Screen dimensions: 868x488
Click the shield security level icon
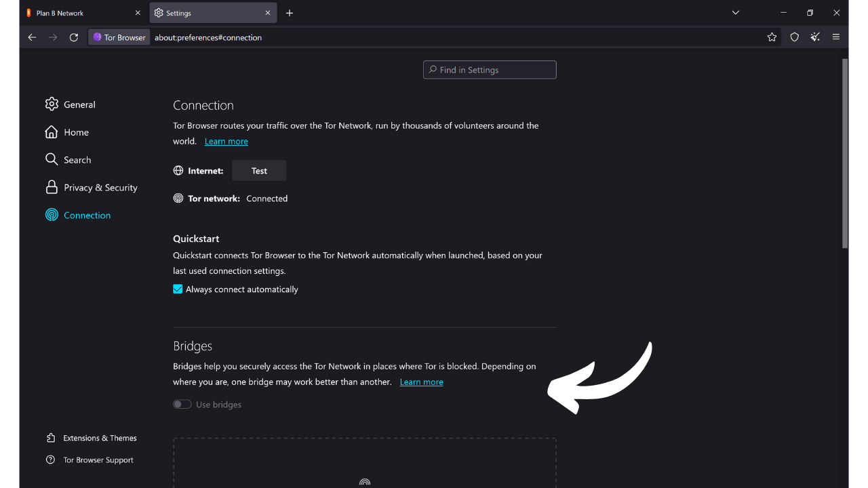pyautogui.click(x=794, y=37)
